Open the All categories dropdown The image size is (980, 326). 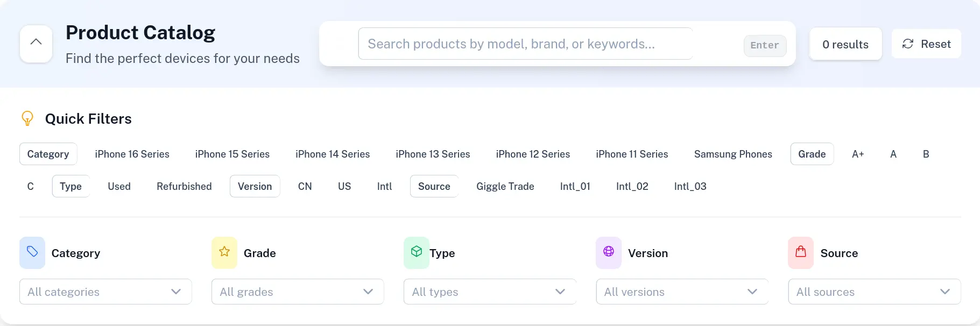[x=105, y=292]
